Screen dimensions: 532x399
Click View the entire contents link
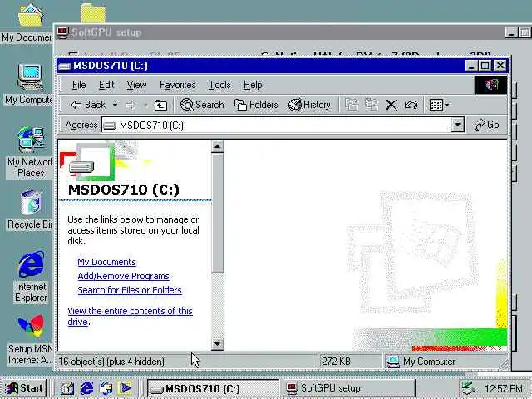[130, 316]
